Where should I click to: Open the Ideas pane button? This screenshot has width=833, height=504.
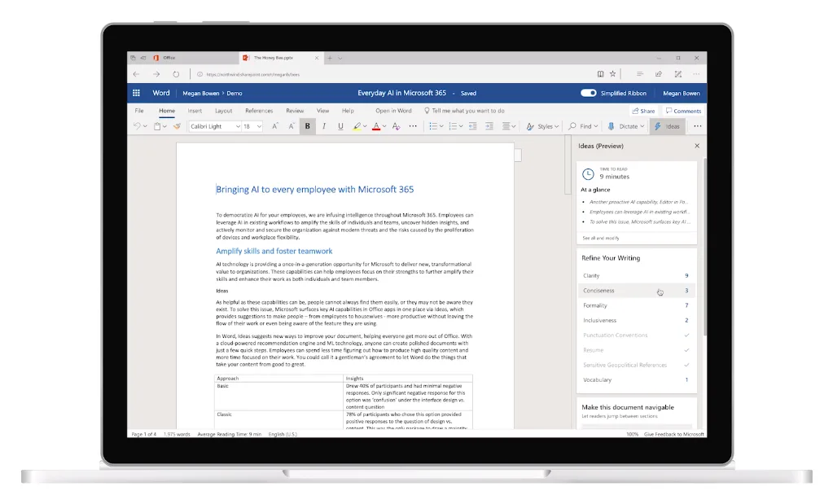pos(667,126)
